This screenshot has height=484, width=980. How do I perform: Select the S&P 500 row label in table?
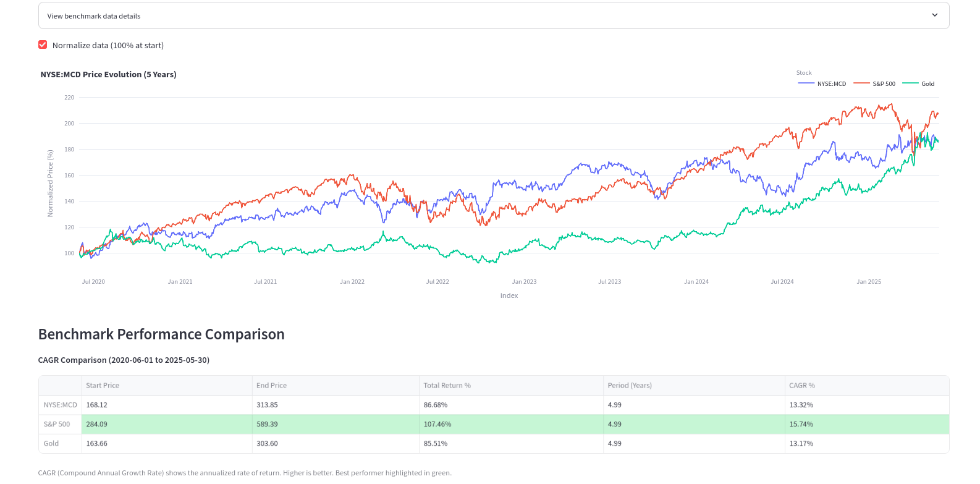click(61, 424)
